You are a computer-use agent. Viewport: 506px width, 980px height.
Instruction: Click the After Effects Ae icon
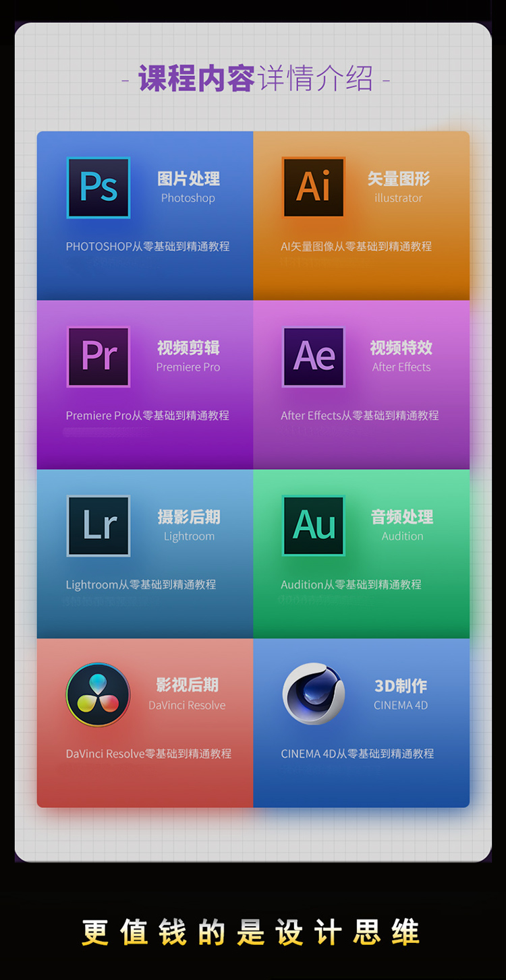314,357
